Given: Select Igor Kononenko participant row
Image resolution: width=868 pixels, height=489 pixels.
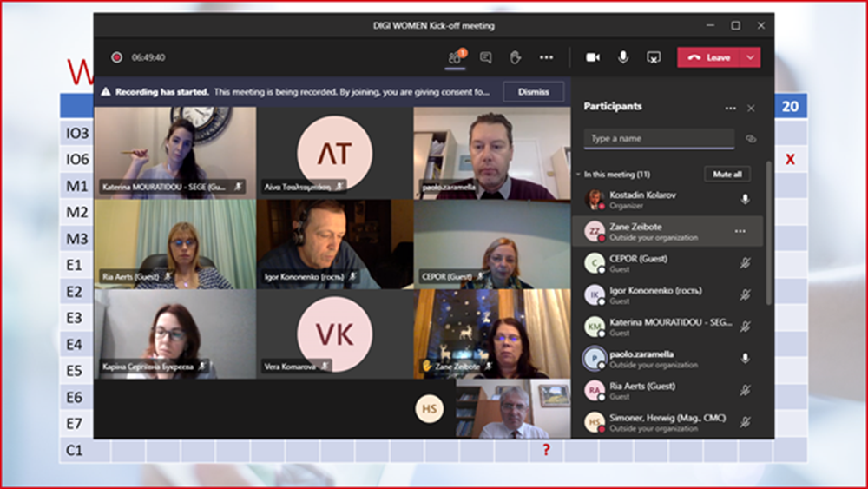Looking at the screenshot, I should tap(667, 295).
